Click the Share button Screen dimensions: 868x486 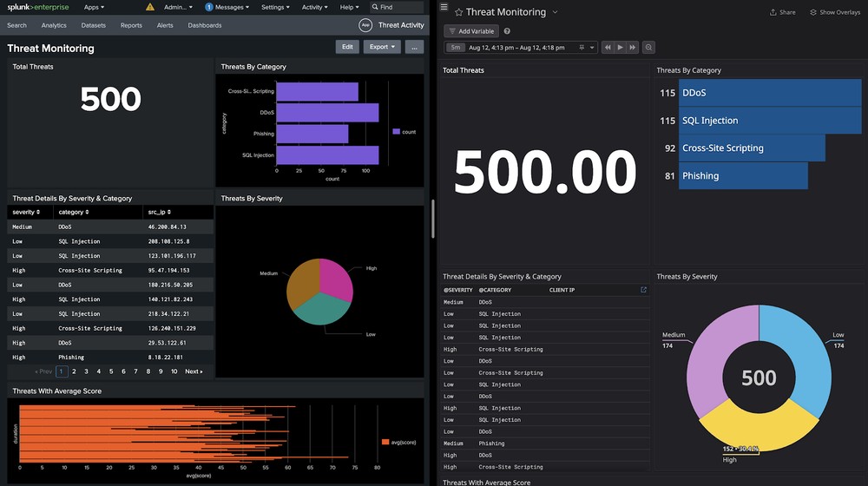[782, 12]
